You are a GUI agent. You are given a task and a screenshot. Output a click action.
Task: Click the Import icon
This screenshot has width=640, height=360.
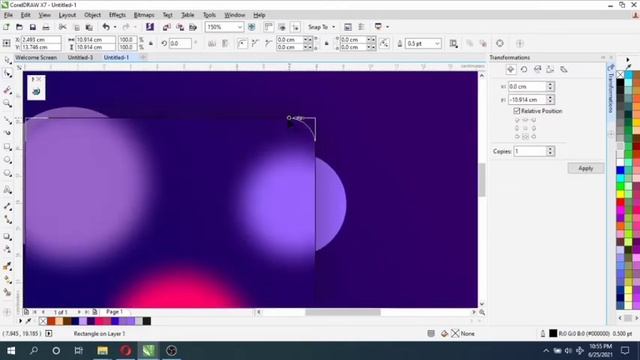[x=167, y=27]
